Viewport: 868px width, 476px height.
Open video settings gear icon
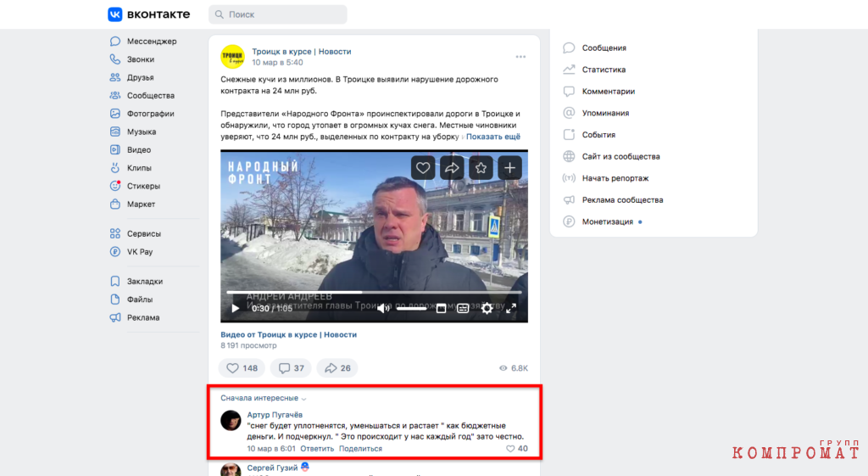coord(487,308)
